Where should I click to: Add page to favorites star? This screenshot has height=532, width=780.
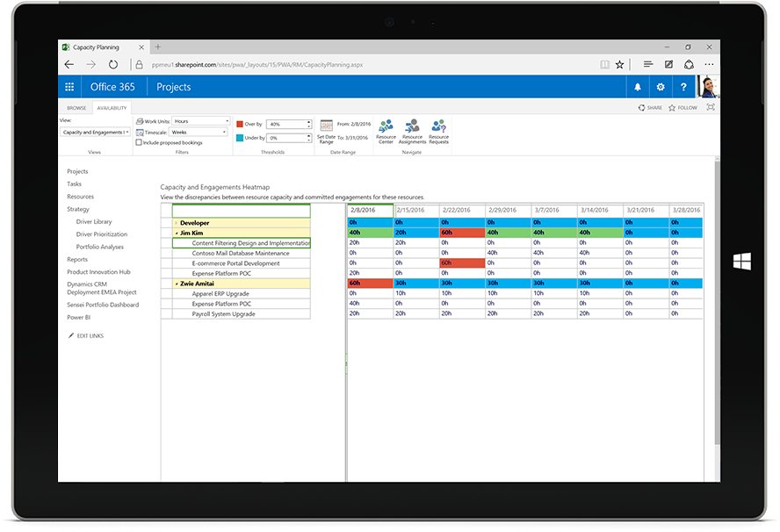point(619,65)
